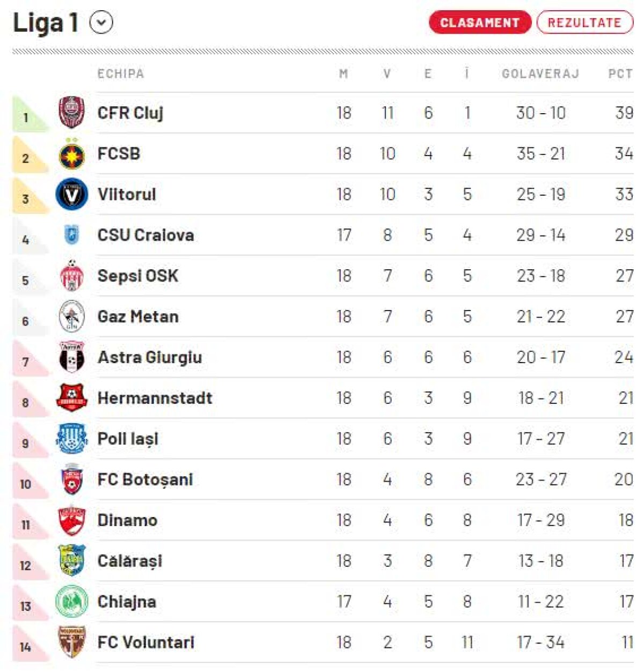The width and height of the screenshot is (644, 672).
Task: Open the Rezultate tab
Action: (584, 23)
